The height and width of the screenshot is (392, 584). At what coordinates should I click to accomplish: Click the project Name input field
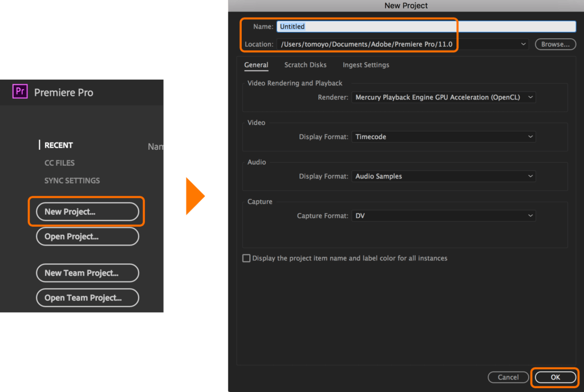[426, 26]
